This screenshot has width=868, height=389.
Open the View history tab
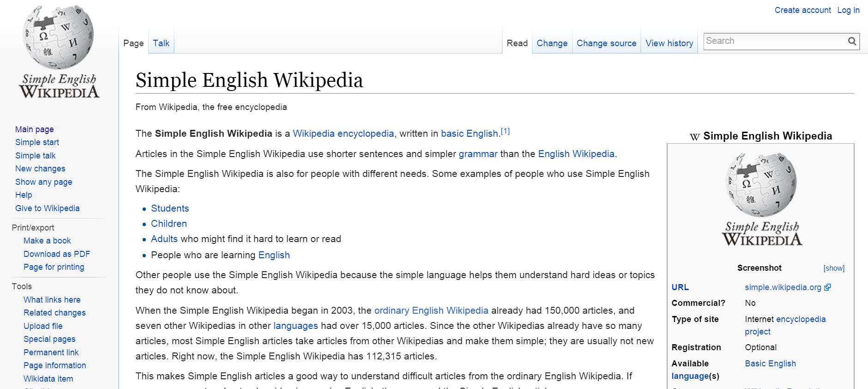[669, 43]
